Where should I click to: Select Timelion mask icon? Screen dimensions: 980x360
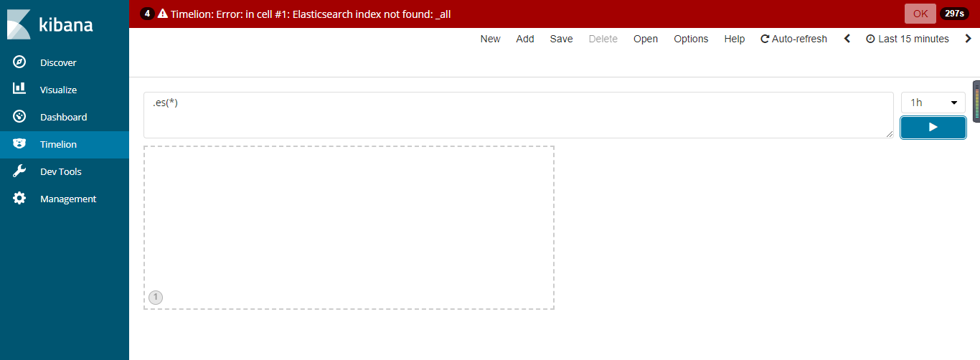[19, 144]
